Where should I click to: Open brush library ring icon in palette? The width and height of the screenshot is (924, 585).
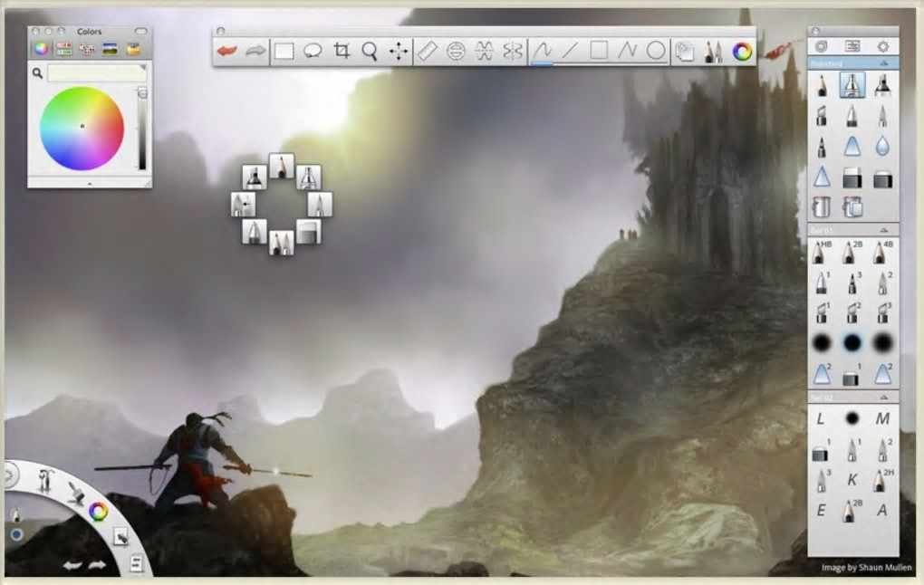click(821, 46)
